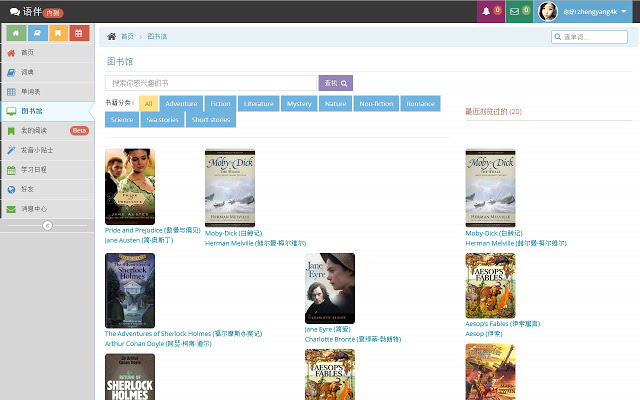Image resolution: width=640 pixels, height=400 pixels.
Task: Open Moby-Dick cover in recently viewed
Action: coord(490,188)
